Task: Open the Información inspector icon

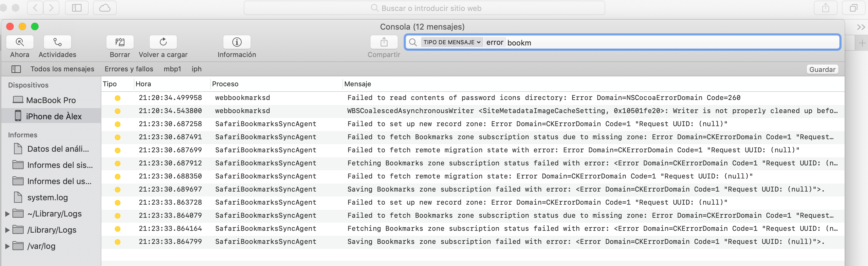Action: coord(237,42)
